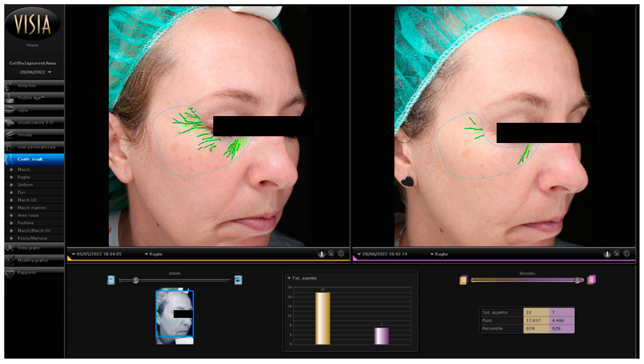Select the Aree rosse radio option
Viewport: 644px width, 364px height.
[x=11, y=215]
